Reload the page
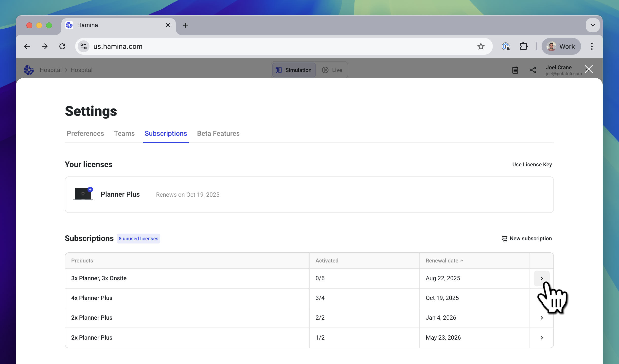619x364 pixels. [x=62, y=46]
